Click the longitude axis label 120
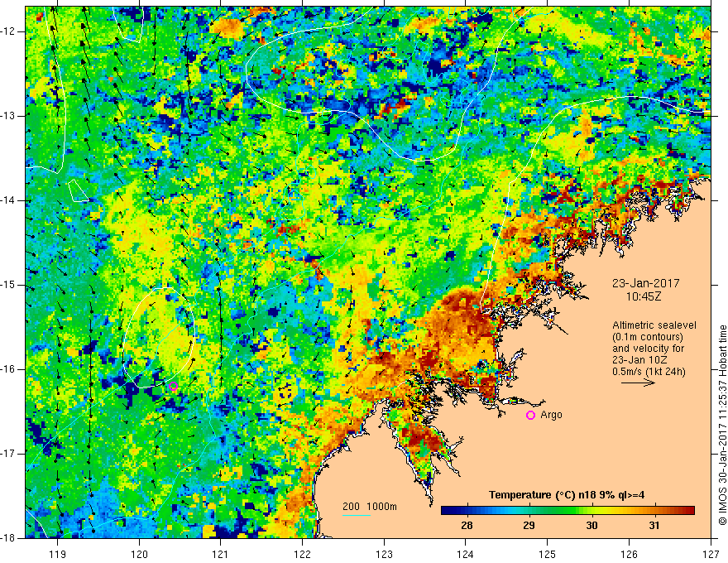 (x=139, y=554)
